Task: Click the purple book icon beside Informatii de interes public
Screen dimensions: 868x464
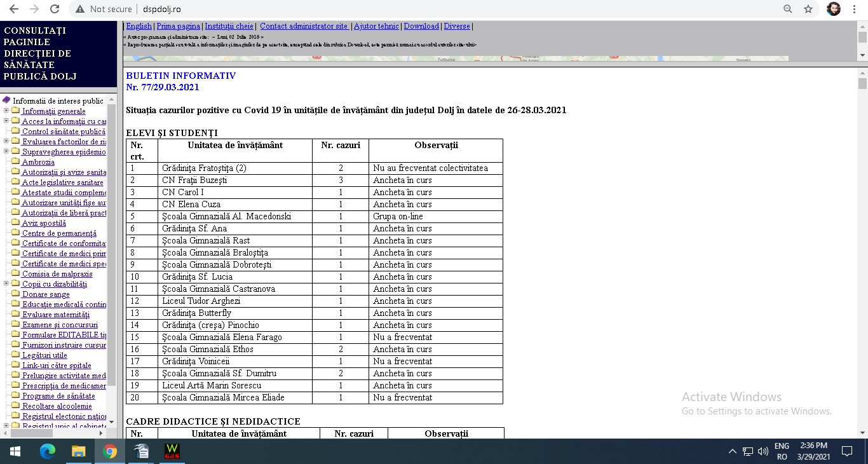Action: (7, 100)
